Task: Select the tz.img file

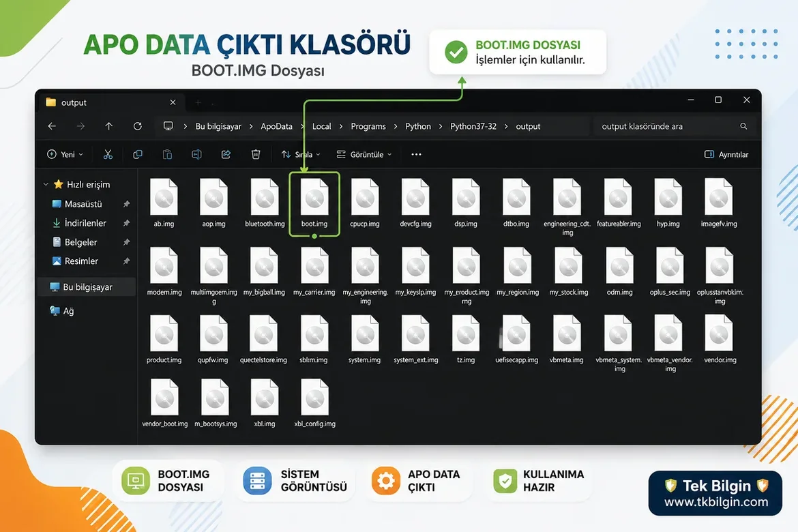Action: pos(466,339)
